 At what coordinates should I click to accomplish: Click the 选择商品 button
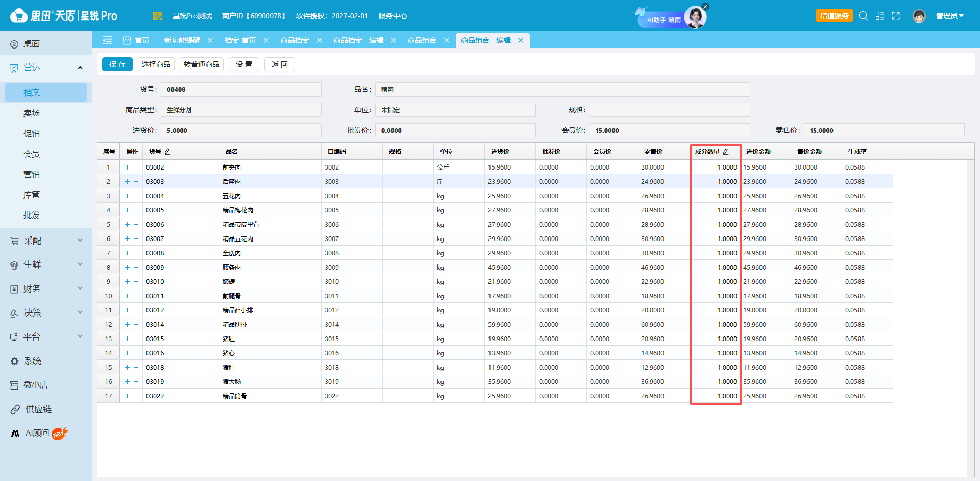156,64
